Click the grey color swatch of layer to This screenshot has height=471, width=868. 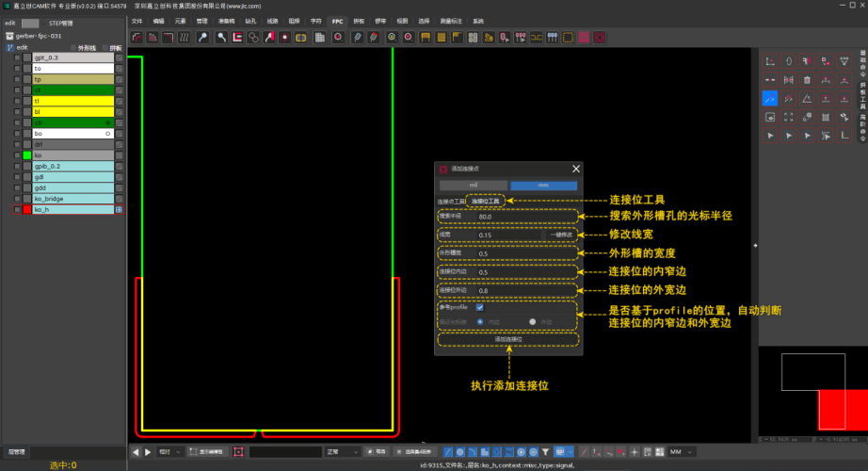point(27,69)
